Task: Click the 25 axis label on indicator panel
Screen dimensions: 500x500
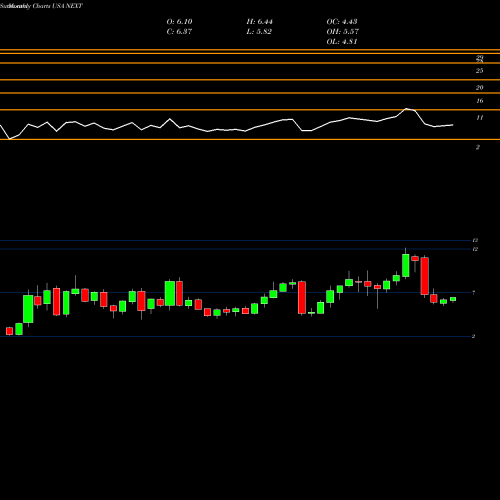Action: point(479,71)
